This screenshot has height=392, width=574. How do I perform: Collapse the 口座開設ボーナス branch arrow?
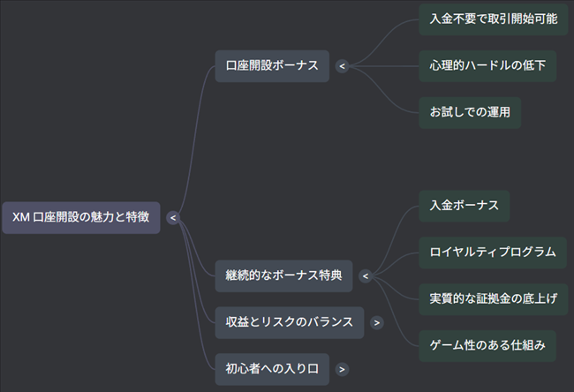(x=342, y=65)
